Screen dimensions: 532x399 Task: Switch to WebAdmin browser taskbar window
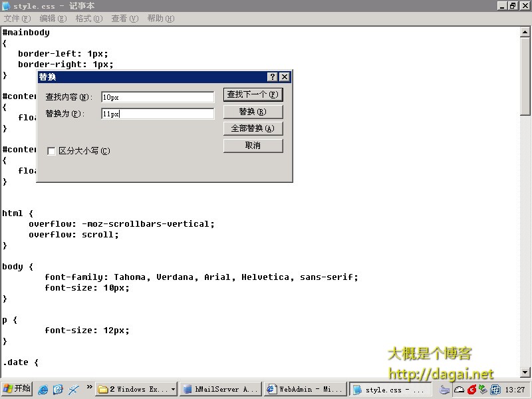tap(305, 390)
